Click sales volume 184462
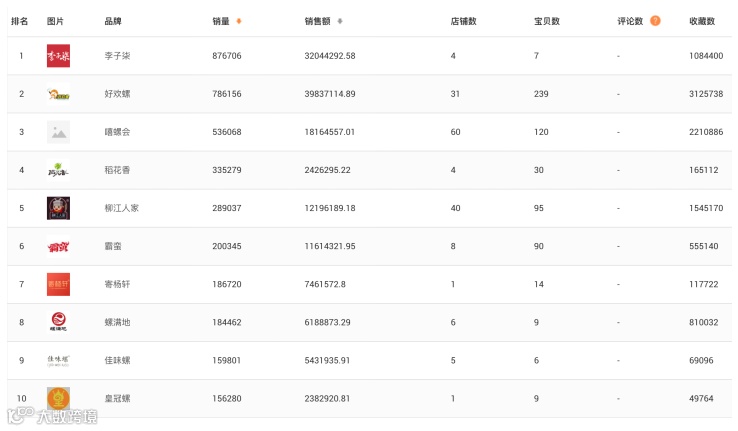 [227, 322]
